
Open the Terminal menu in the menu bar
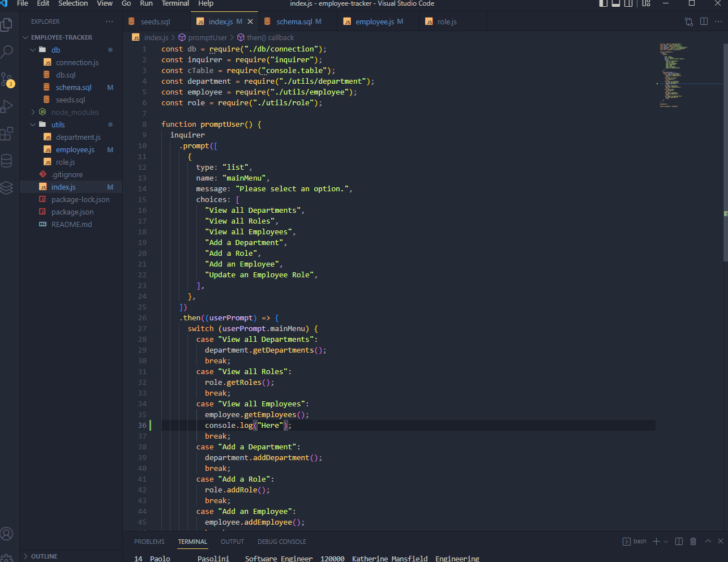[175, 4]
